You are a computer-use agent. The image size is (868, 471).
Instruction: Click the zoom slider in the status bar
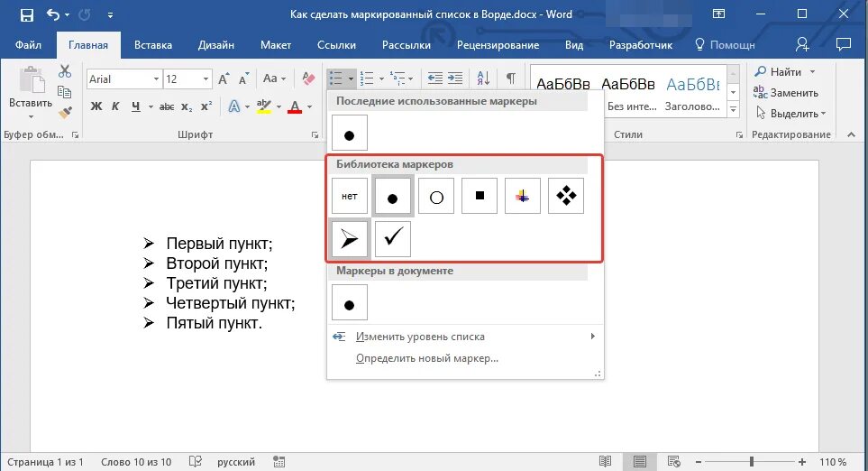(x=751, y=462)
